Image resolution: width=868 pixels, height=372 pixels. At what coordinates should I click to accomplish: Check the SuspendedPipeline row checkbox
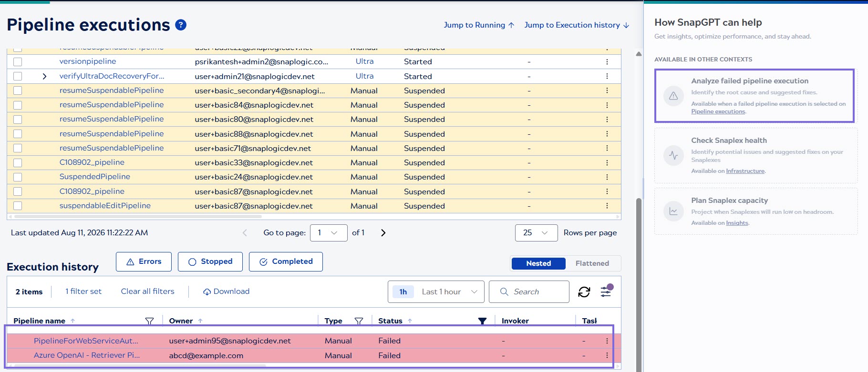18,177
